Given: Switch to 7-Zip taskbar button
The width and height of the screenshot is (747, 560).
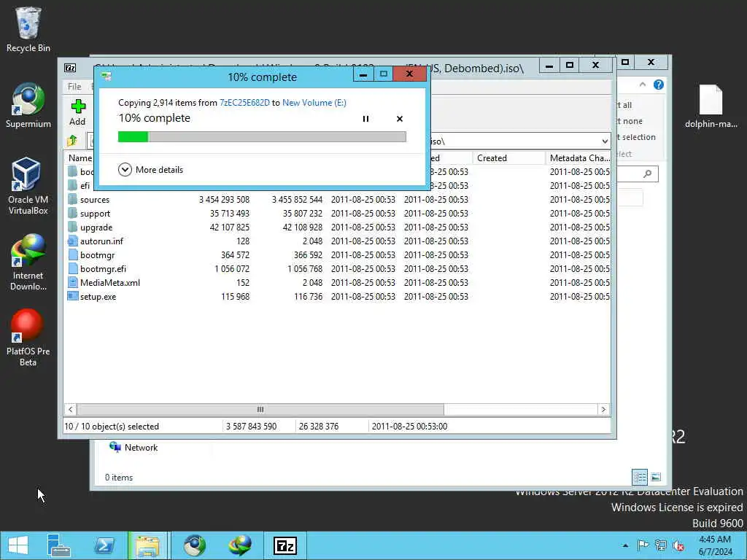Looking at the screenshot, I should click(285, 545).
